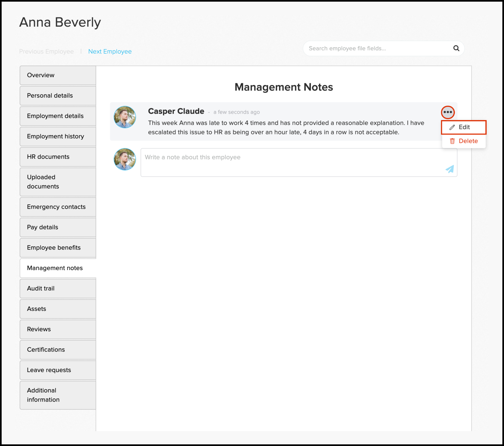
Task: Open the Additional information tab
Action: (x=58, y=395)
